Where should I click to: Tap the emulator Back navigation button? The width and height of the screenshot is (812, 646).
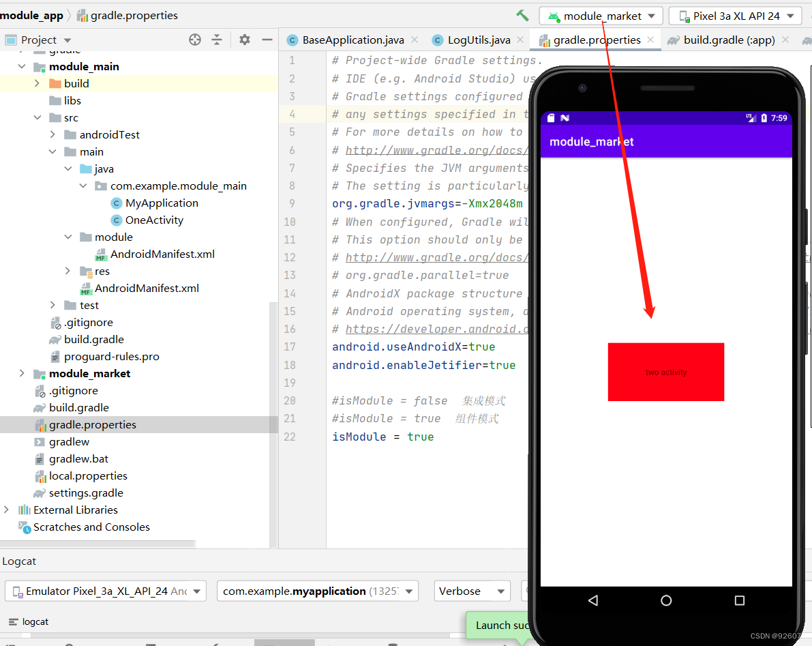point(593,600)
